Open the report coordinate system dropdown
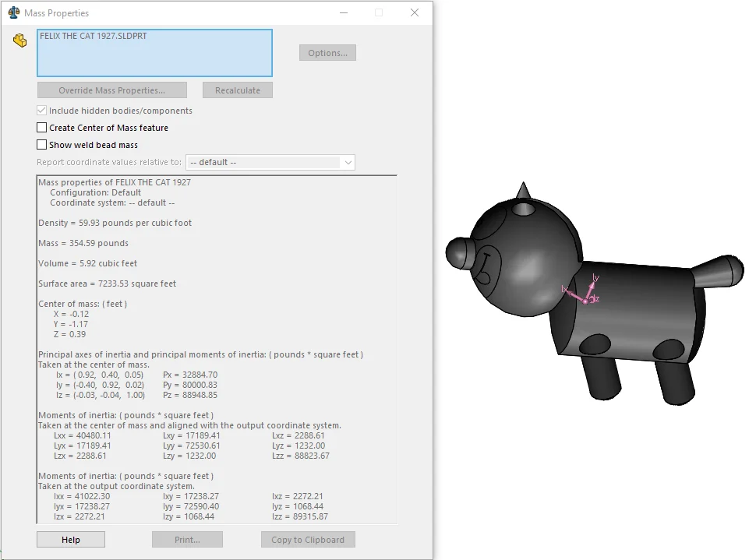 [x=348, y=162]
